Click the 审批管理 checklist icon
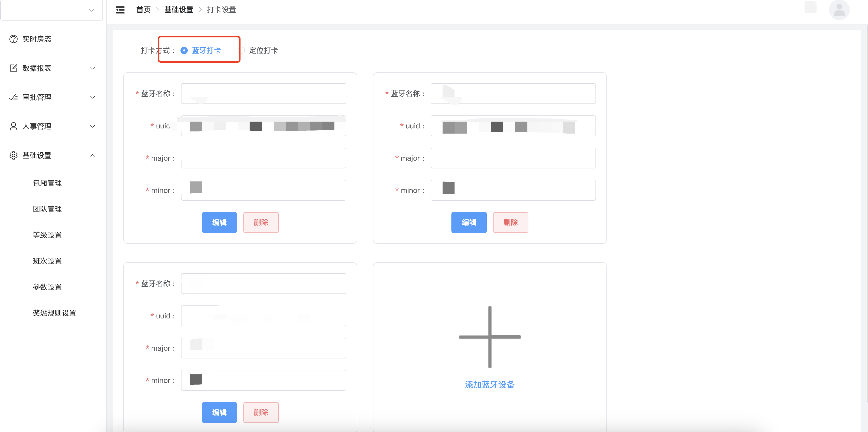Image resolution: width=868 pixels, height=432 pixels. point(14,97)
